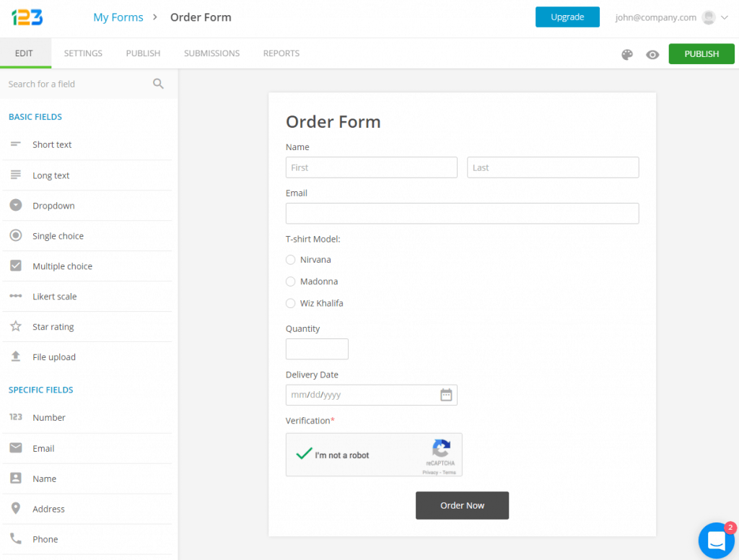Click the Phone handset icon

[x=16, y=538]
